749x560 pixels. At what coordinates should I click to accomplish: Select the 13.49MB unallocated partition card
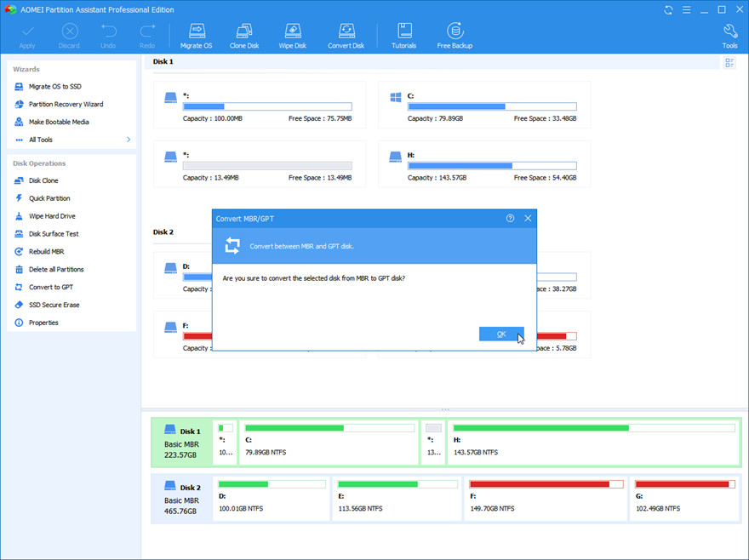(260, 164)
